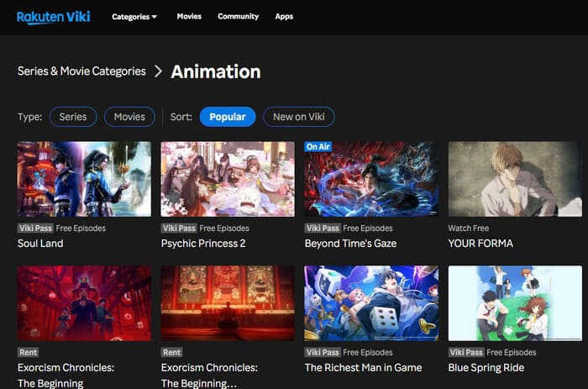Screen dimensions: 588x389
Task: Click Viki Pass badge for Beyond Time's Gaze
Action: 323,228
